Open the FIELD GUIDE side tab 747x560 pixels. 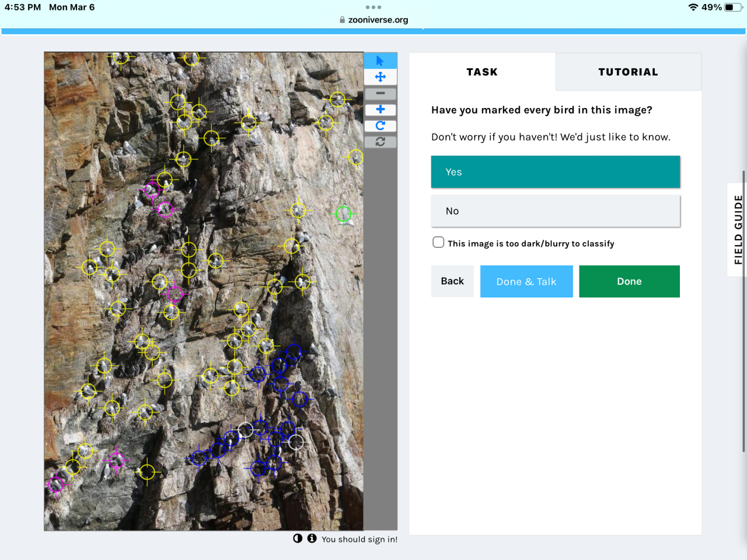coord(738,229)
